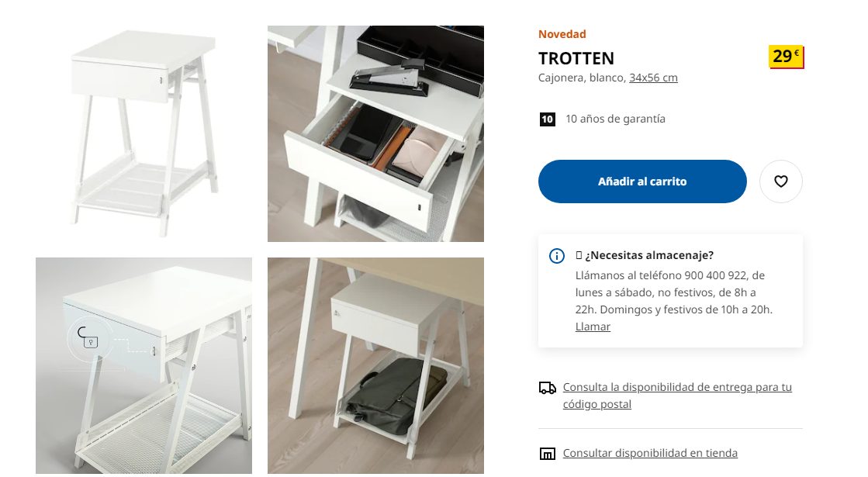The height and width of the screenshot is (477, 868).
Task: Click the store building icon
Action: [x=547, y=454]
